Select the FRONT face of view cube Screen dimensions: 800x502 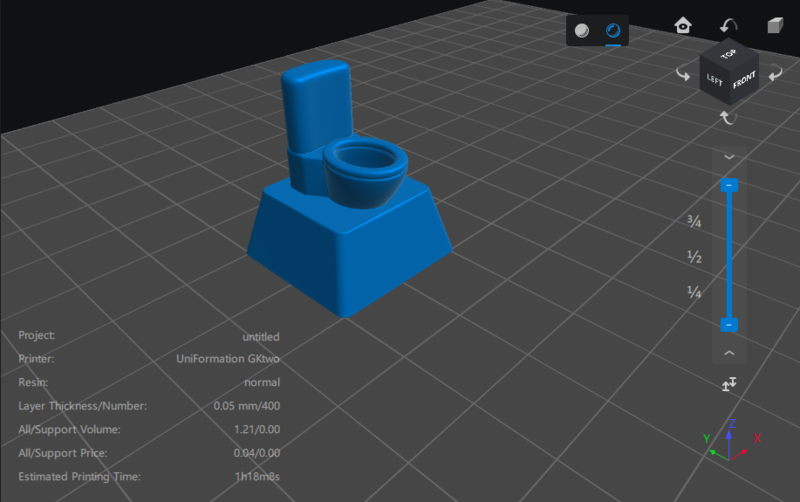coord(743,83)
